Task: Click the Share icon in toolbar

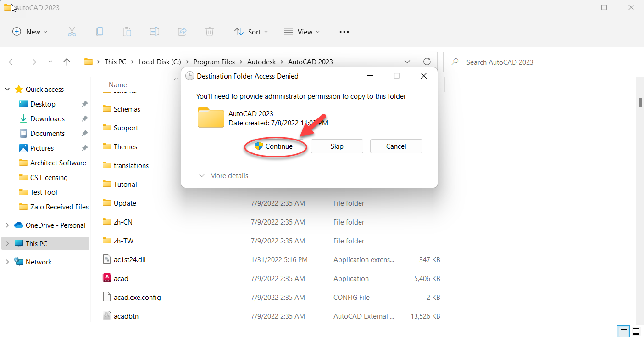Action: pyautogui.click(x=182, y=32)
